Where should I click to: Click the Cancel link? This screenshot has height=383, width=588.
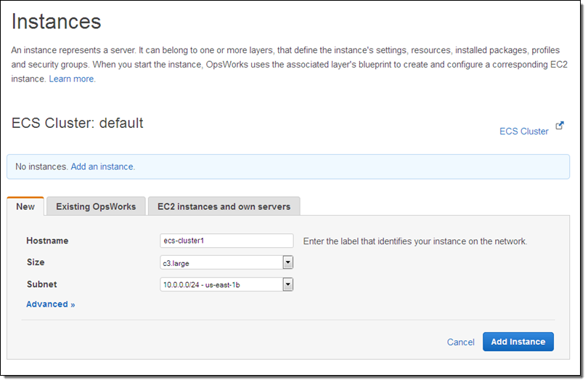click(x=460, y=342)
